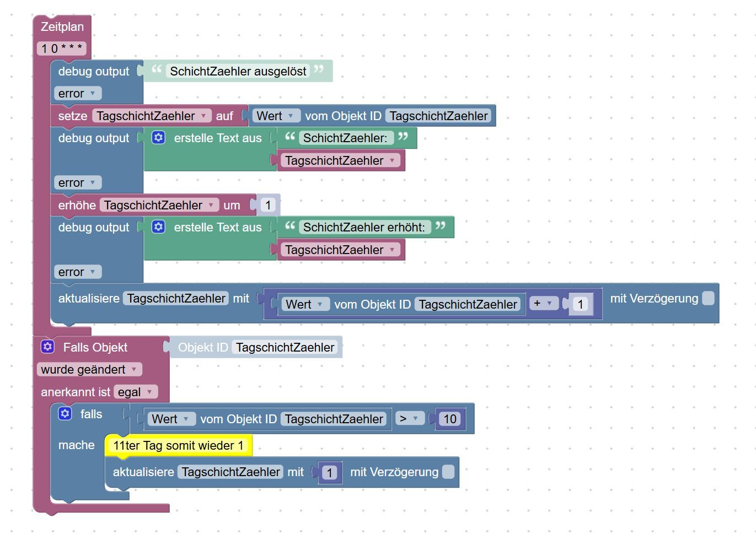This screenshot has height=534, width=756.
Task: Click the gear icon on Falls Objekt block
Action: (47, 347)
